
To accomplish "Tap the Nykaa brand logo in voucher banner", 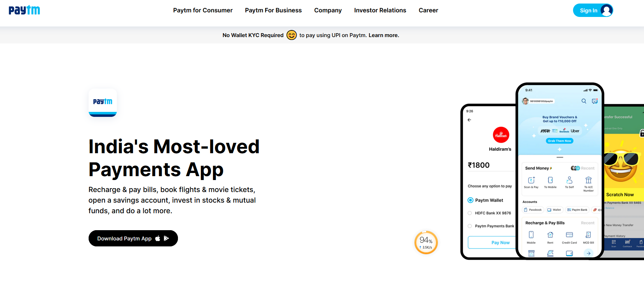I will (x=545, y=131).
